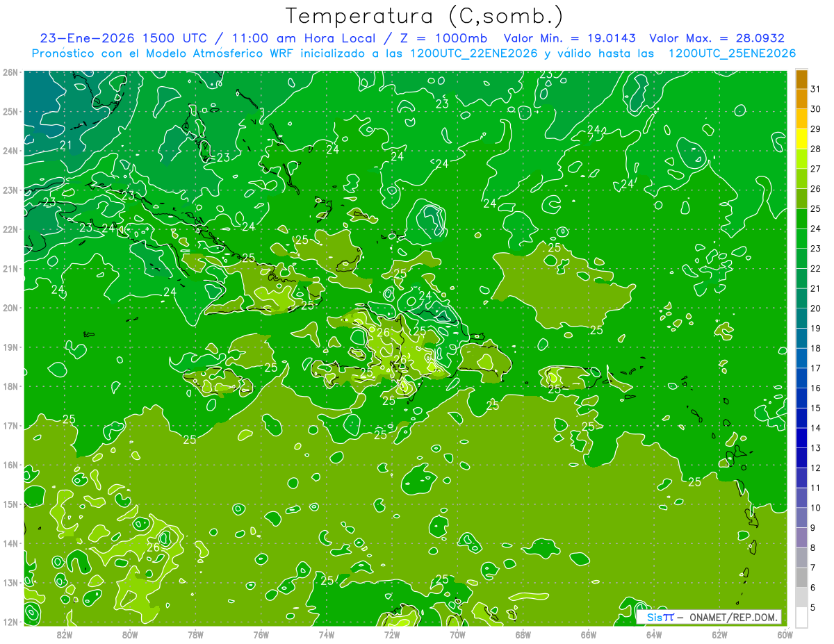Viewport: 834px width, 644px height.
Task: Pick the white swatch below legend value 5
Action: pyautogui.click(x=801, y=617)
